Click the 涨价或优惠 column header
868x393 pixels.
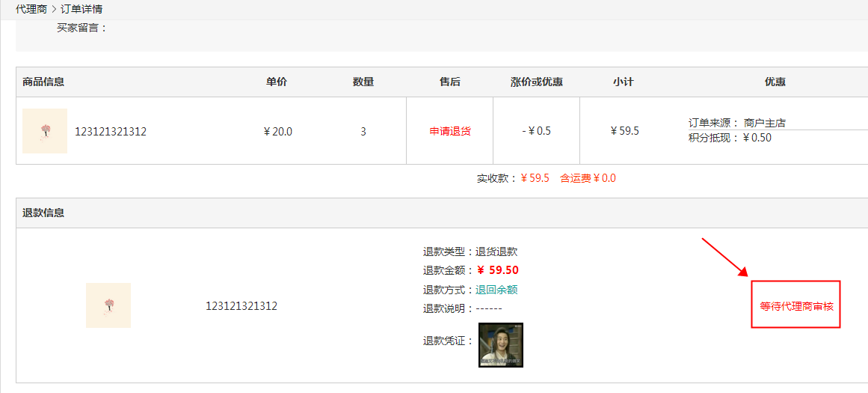[537, 82]
